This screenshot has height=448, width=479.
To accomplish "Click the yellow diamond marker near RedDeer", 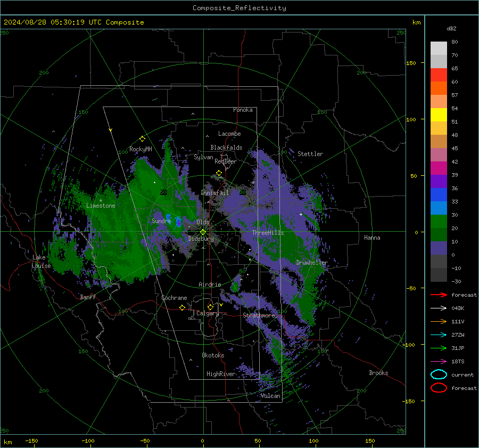I will (219, 173).
